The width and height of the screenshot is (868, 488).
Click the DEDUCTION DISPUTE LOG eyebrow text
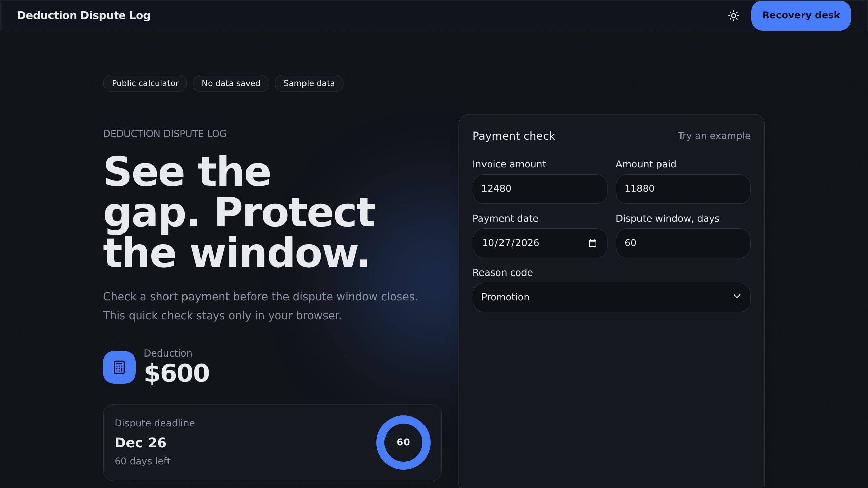(165, 134)
